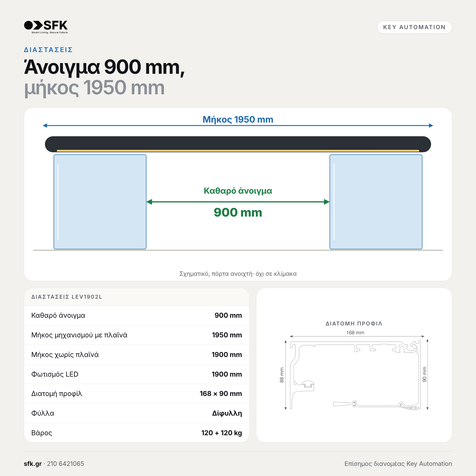This screenshot has width=476, height=476.
Task: Click 'Επίσημος διανομέας Key Automation' footer text
Action: (398, 464)
